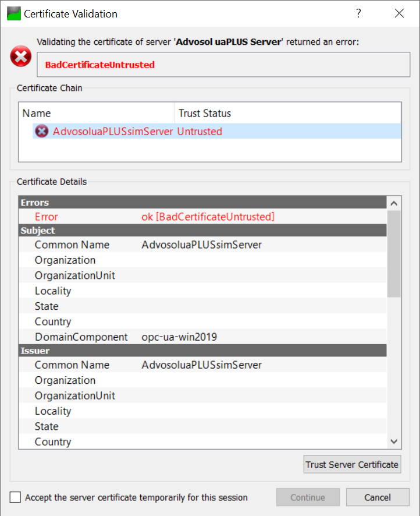The height and width of the screenshot is (516, 420).
Task: Click the 'Untrusted' trust status cell
Action: point(200,131)
